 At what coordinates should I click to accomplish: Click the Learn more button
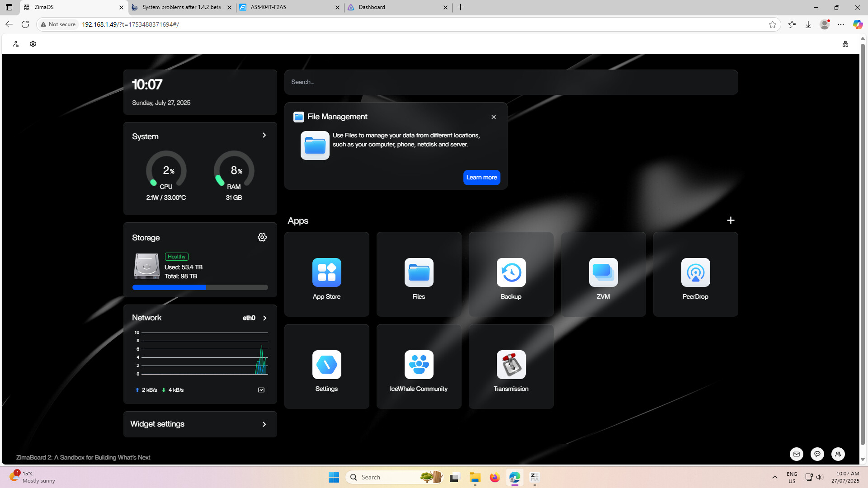[x=481, y=178]
